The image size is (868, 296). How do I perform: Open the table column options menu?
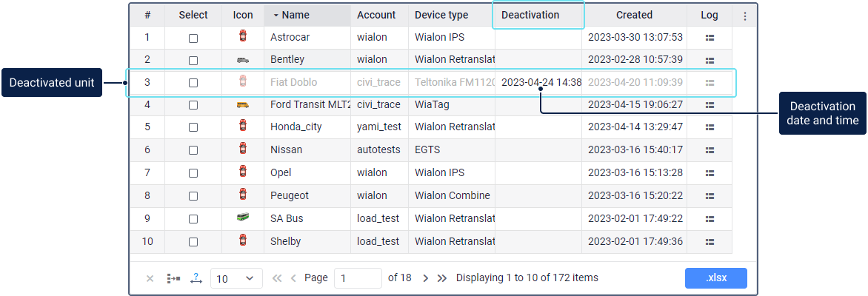pyautogui.click(x=744, y=15)
